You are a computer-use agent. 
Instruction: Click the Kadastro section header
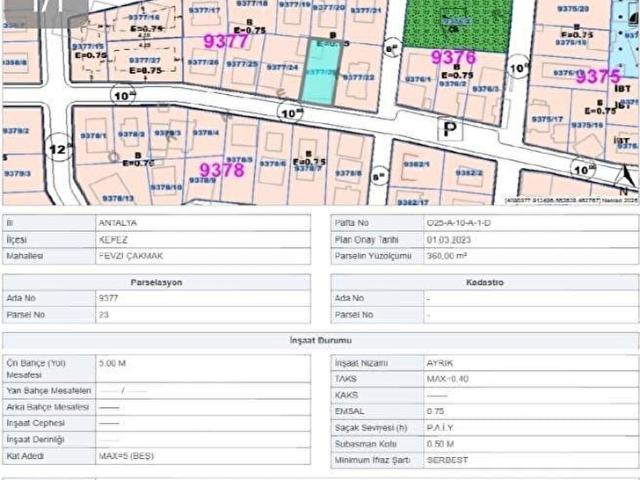485,283
